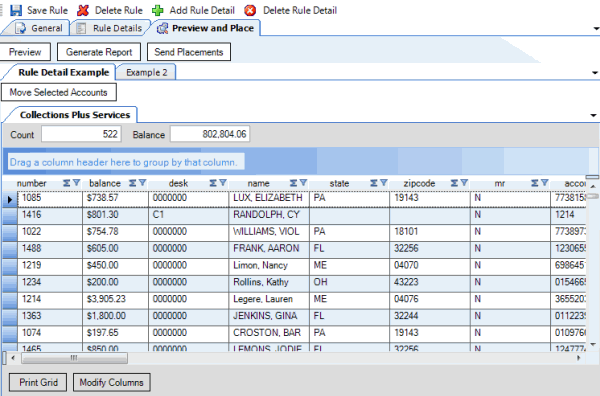Switch to the Example 2 tab
Screen dimensions: 600x396
(147, 72)
